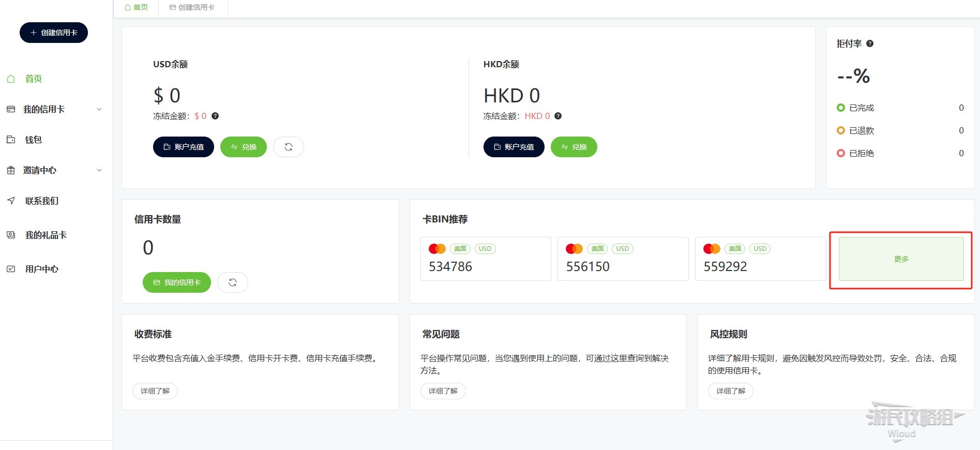
Task: Click the gift icon beside 邀请中心
Action: pyautogui.click(x=11, y=170)
